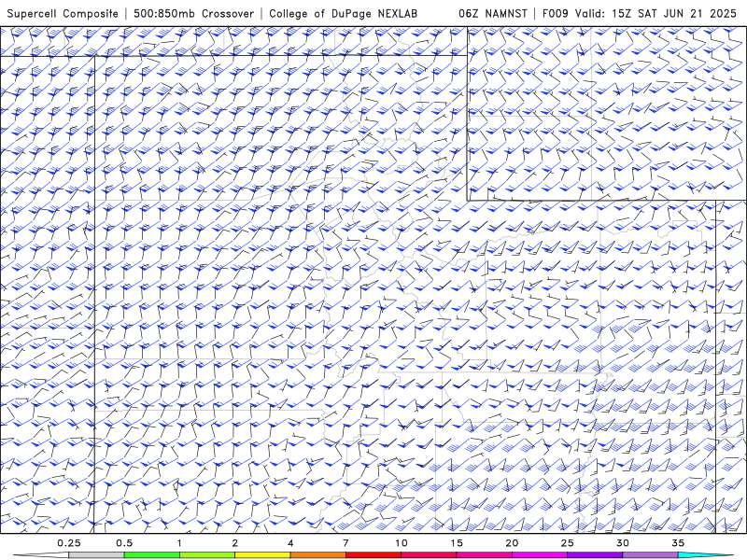
Task: Select the legend value 1
Action: tap(179, 543)
